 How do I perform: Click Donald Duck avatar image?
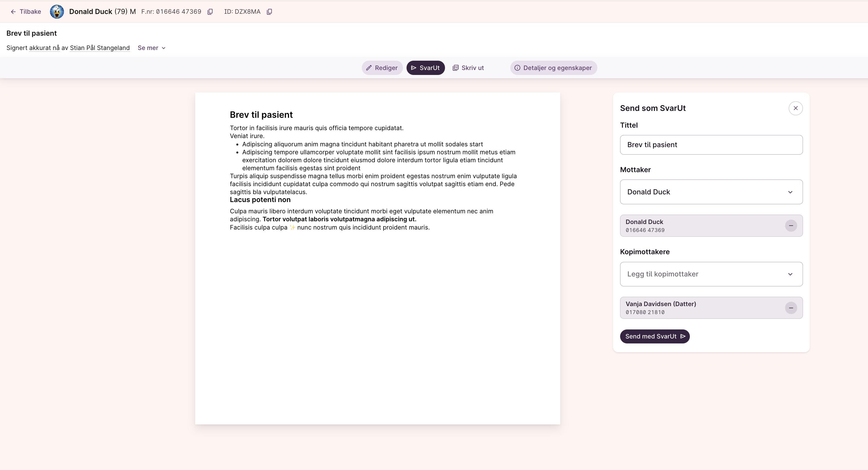[x=57, y=12]
